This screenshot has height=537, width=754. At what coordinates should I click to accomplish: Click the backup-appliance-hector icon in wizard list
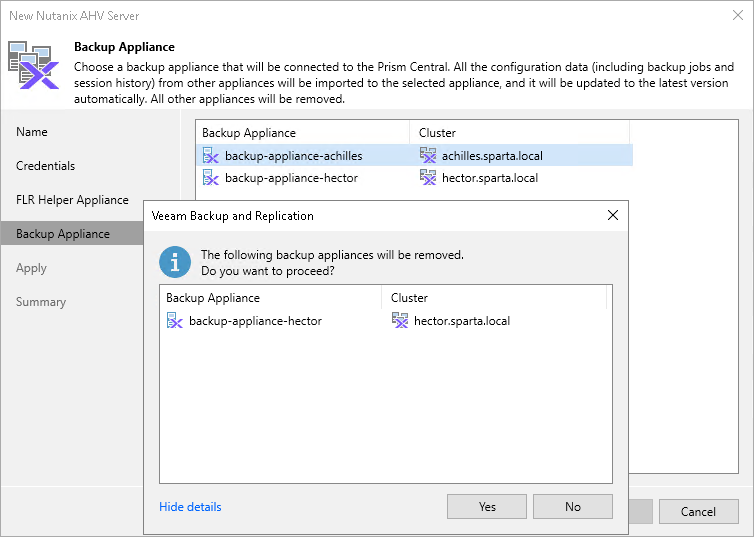tap(210, 178)
